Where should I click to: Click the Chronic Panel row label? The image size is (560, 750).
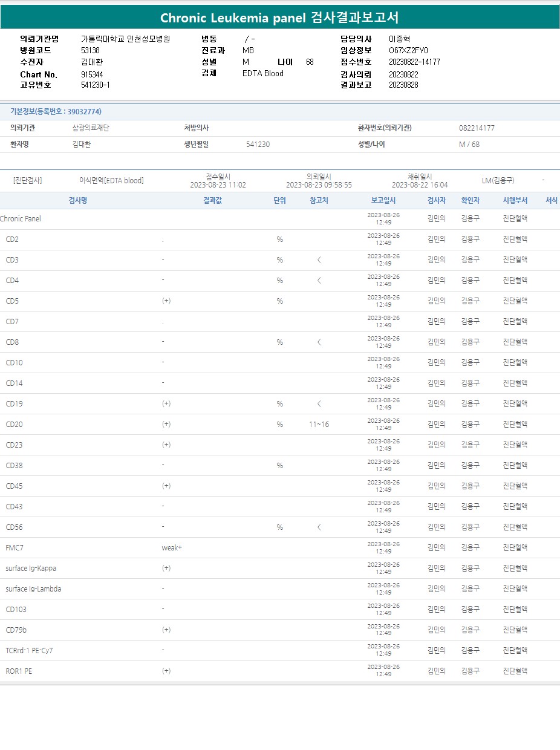tap(21, 219)
